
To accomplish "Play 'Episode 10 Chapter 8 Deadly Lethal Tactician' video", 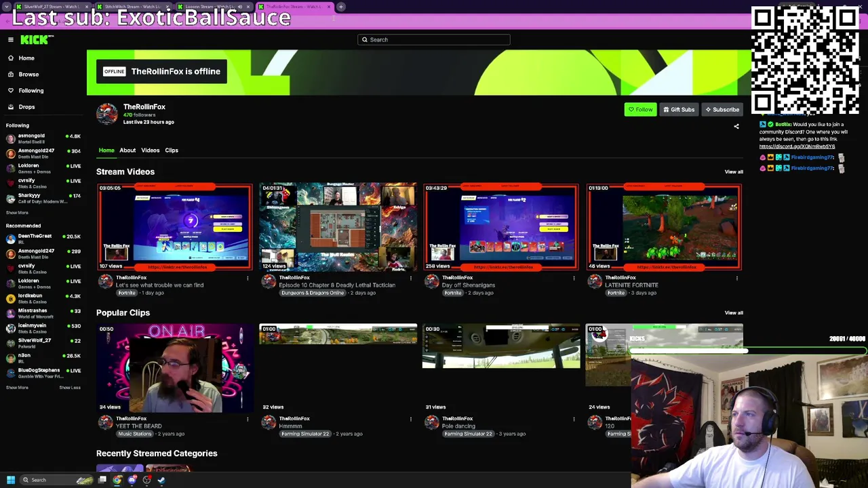I will (x=338, y=227).
